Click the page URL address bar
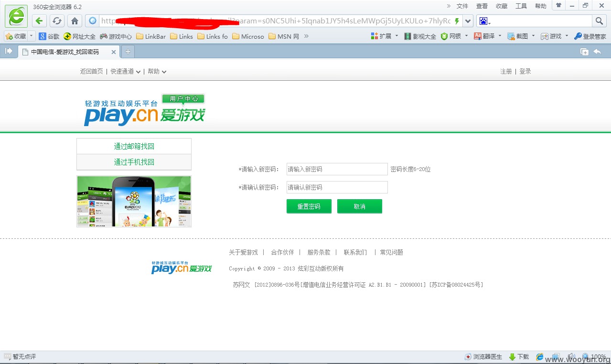 pos(275,21)
